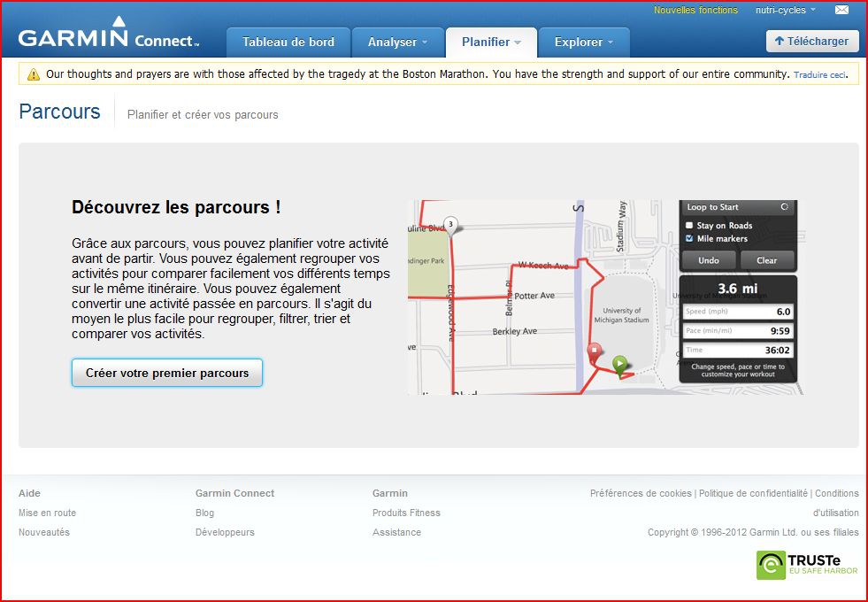
Task: Open the Nouvelles fonctions link
Action: pos(695,10)
